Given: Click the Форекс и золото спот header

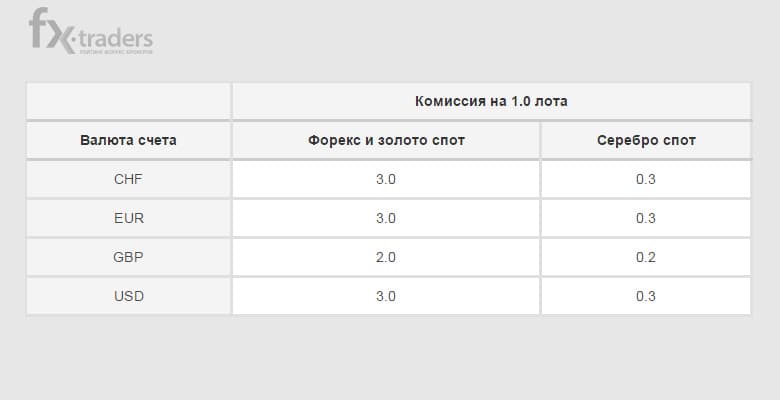Looking at the screenshot, I should click(386, 140).
